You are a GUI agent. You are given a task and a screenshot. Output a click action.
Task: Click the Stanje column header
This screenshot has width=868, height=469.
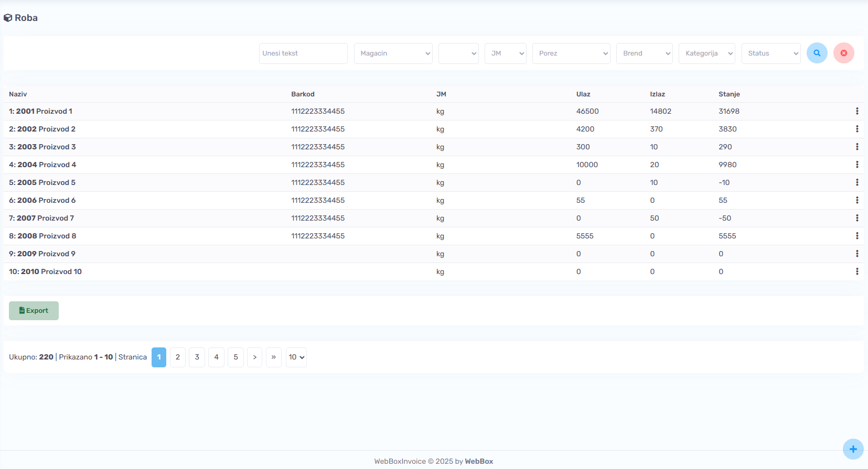[x=729, y=94]
